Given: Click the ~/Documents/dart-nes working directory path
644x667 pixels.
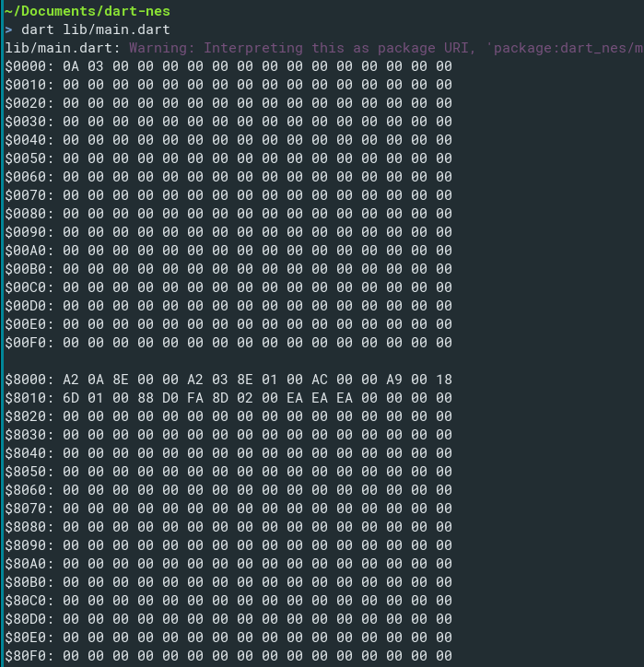Looking at the screenshot, I should (88, 11).
